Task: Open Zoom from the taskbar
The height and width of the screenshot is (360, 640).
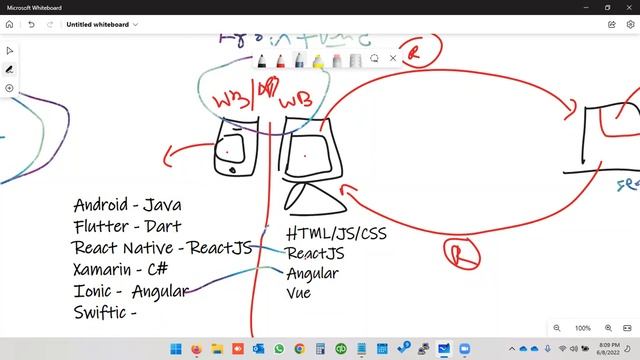Action: [x=464, y=349]
